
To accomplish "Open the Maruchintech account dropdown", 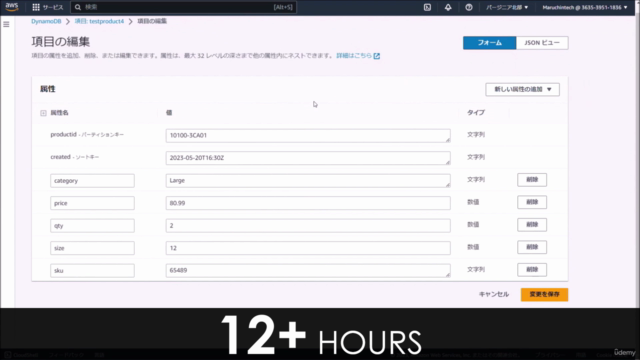I will pyautogui.click(x=584, y=7).
